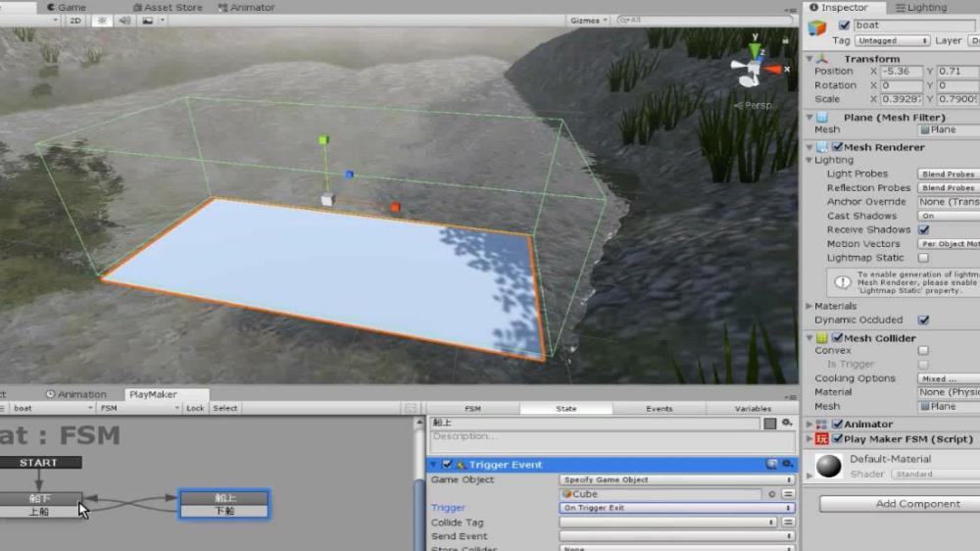Viewport: 980px width, 551px height.
Task: Open the Events tab in PlayMaker
Action: click(659, 409)
